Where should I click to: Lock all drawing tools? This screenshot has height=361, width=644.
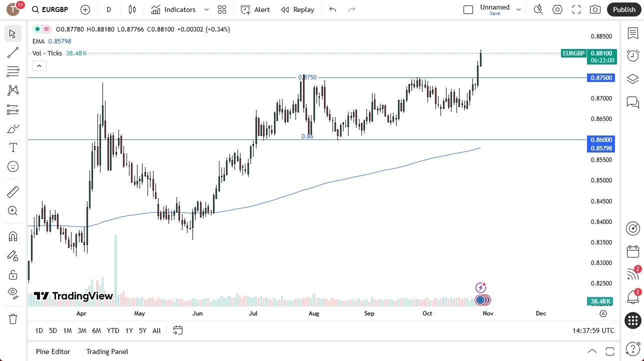[12, 274]
